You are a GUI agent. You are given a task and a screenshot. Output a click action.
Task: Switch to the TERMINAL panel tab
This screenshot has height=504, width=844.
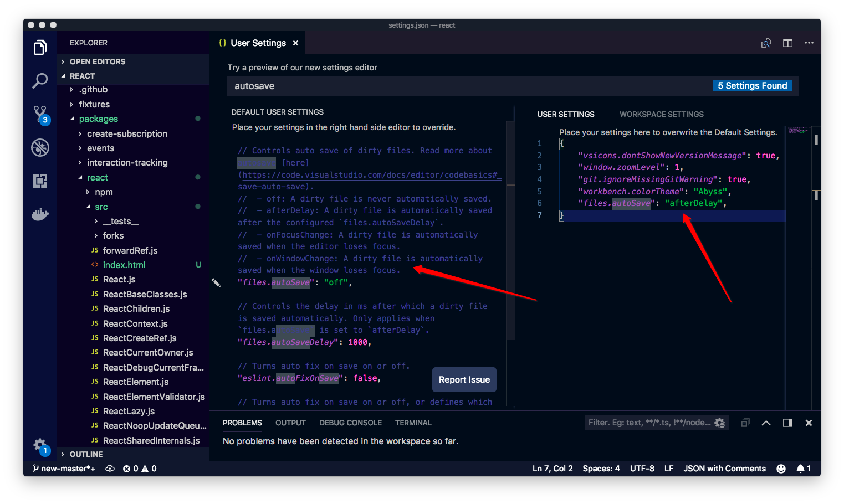tap(413, 423)
